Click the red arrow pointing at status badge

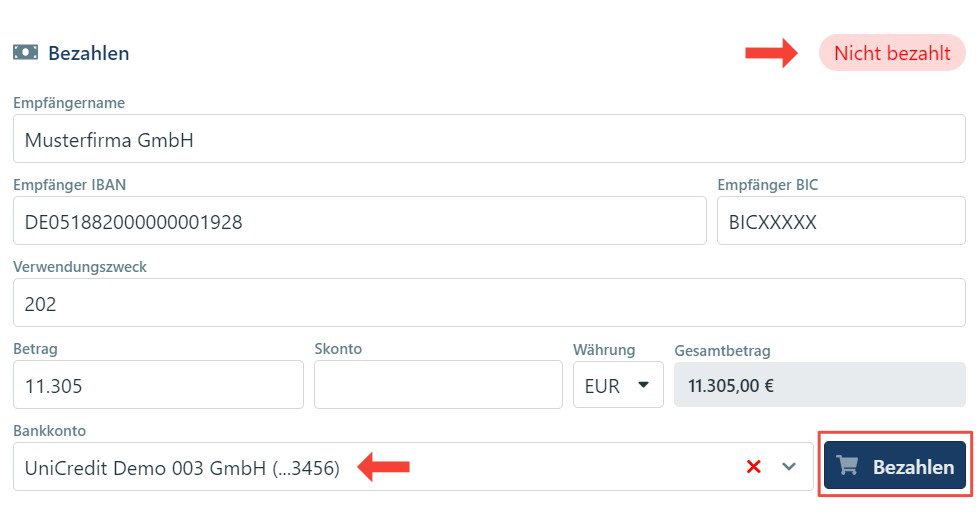(770, 54)
